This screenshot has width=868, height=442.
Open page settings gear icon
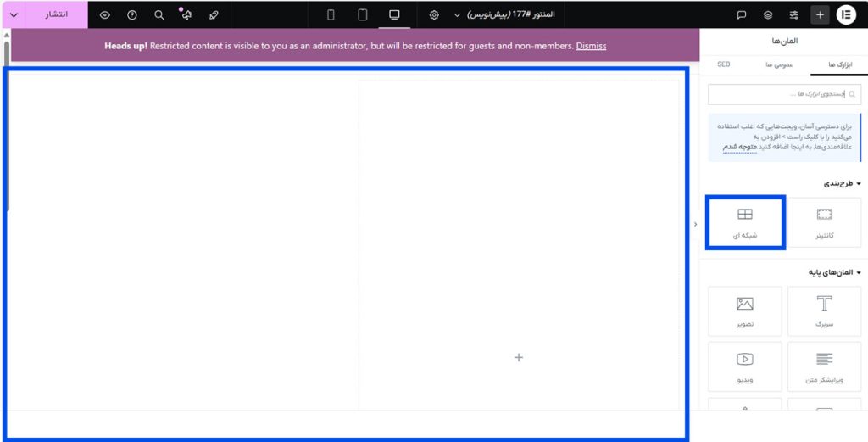pos(434,14)
